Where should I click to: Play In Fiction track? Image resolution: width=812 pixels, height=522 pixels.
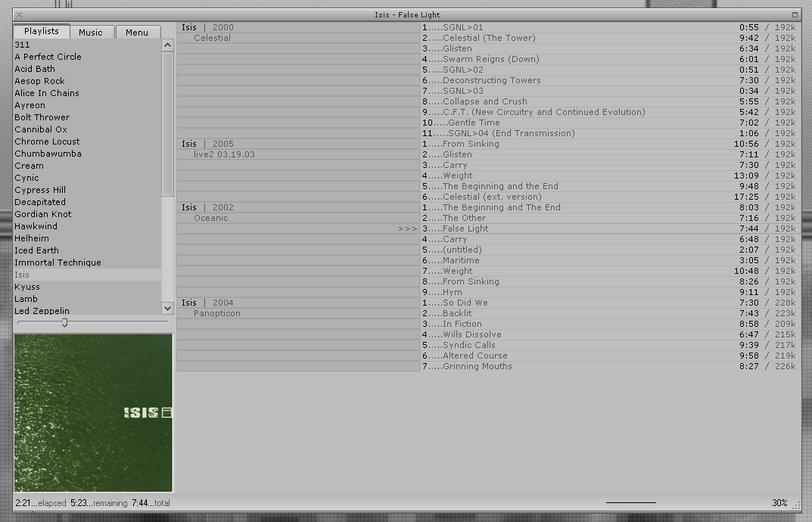pos(609,324)
